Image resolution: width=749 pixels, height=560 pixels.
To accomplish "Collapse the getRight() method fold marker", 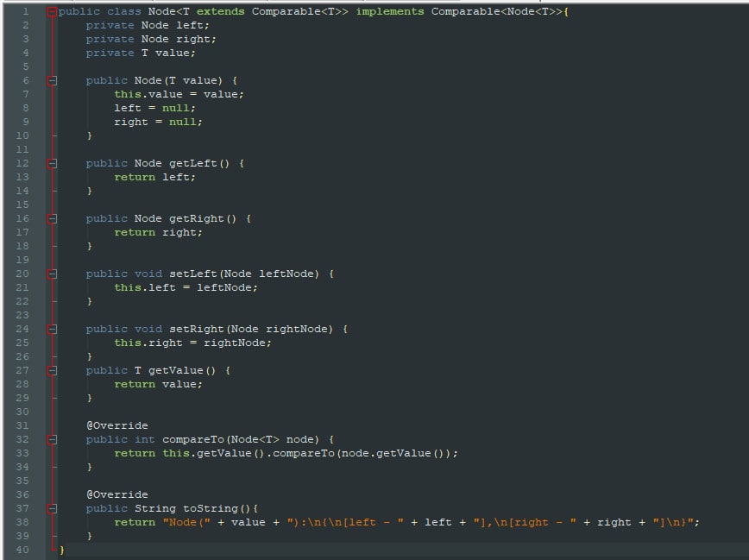I will (x=52, y=219).
